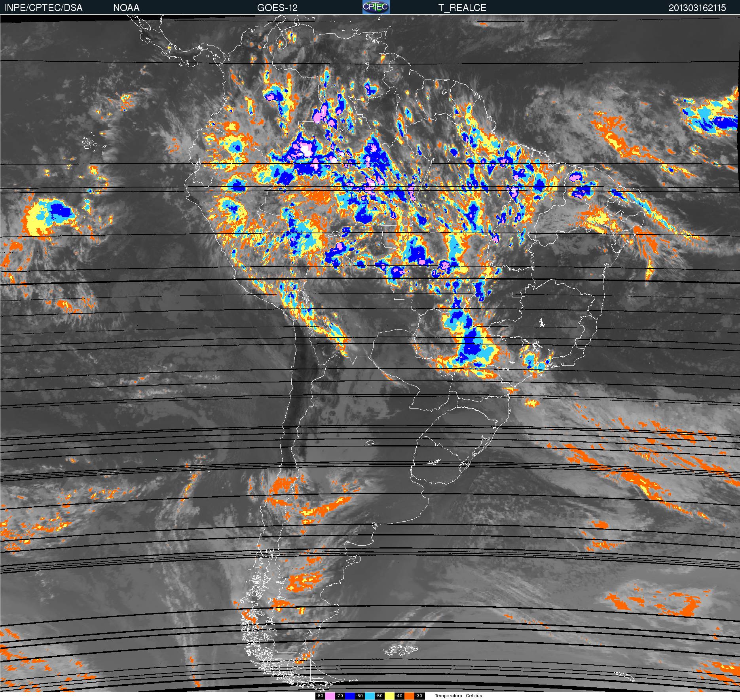740x700 pixels.
Task: Click the -30 legend value
Action: tap(419, 696)
